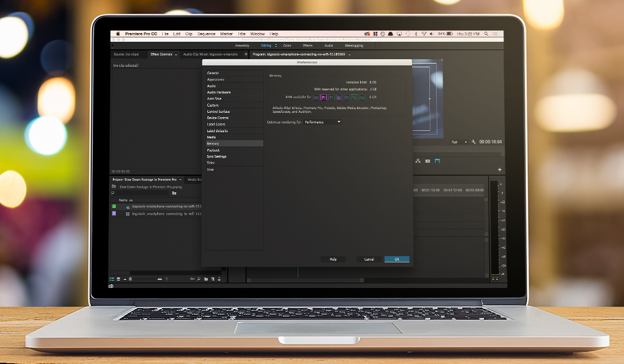Toggle the Premiere Pro app for RAM allocation

pyautogui.click(x=324, y=97)
